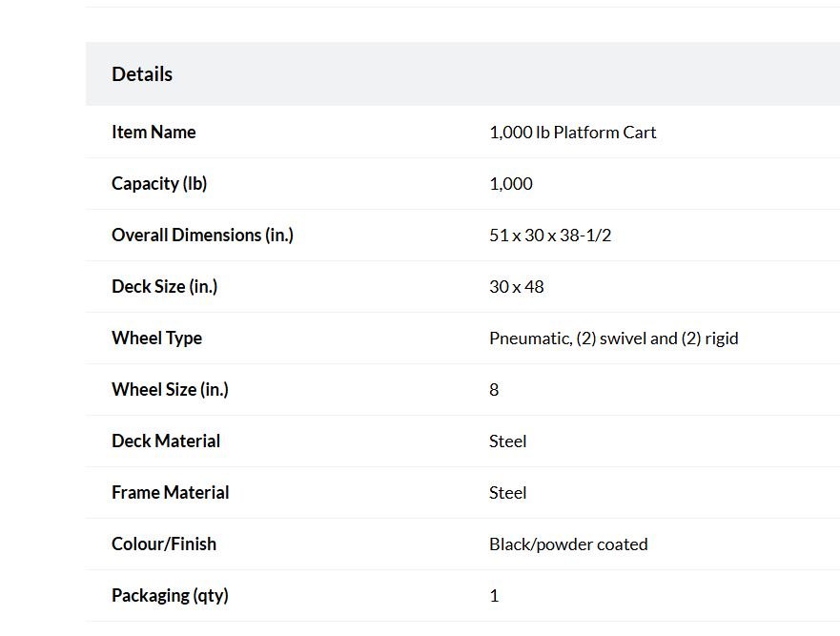Click the Details section heading
Screen dimensions: 840x636
(x=142, y=74)
